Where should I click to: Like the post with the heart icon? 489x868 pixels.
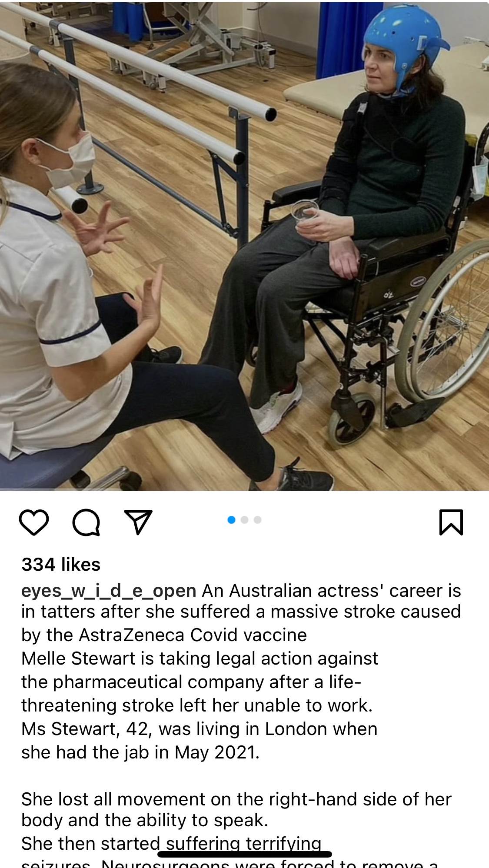[34, 522]
